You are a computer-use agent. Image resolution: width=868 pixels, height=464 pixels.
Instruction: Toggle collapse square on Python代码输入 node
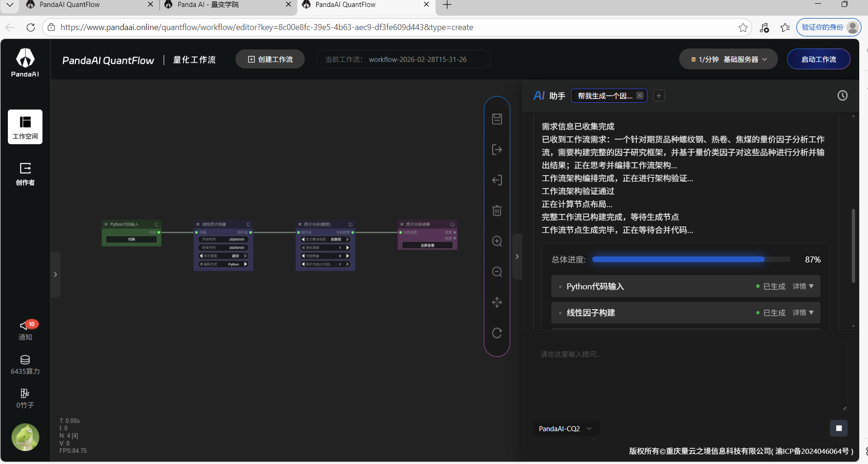[106, 224]
